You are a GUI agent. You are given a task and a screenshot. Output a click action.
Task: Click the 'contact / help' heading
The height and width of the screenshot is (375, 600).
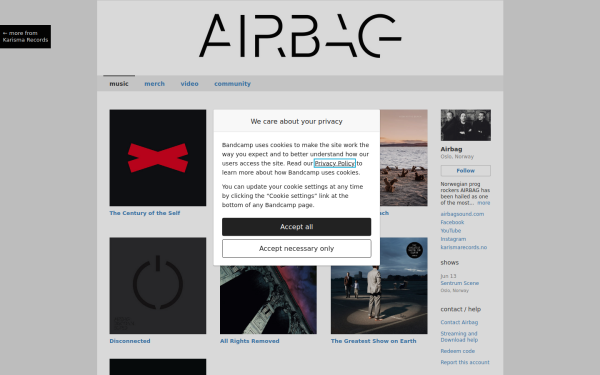[461, 309]
